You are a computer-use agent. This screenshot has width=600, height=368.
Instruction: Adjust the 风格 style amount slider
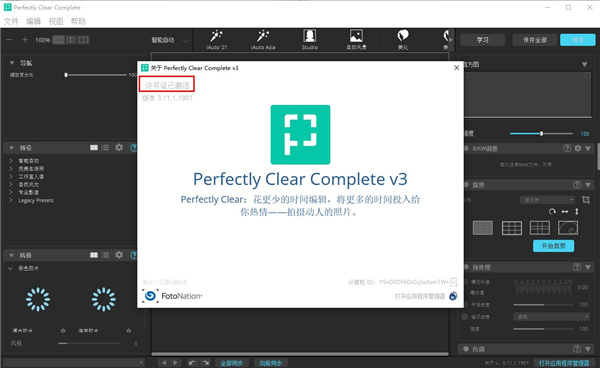click(x=90, y=344)
